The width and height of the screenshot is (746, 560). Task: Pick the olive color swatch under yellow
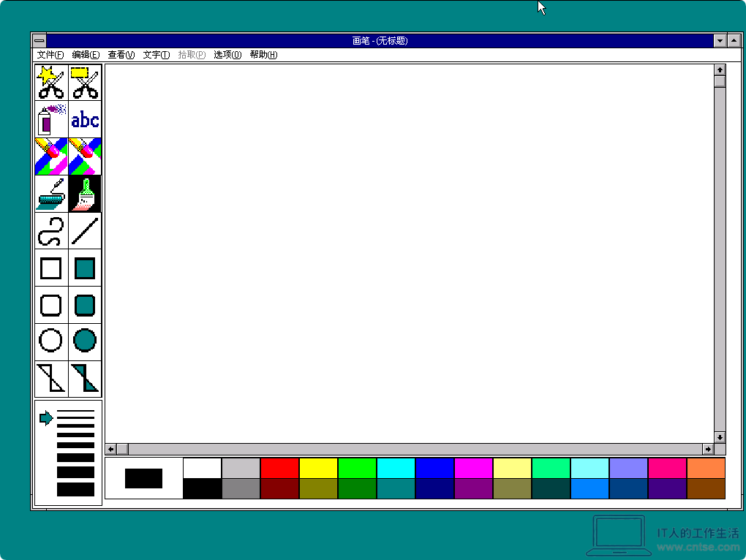(x=319, y=488)
